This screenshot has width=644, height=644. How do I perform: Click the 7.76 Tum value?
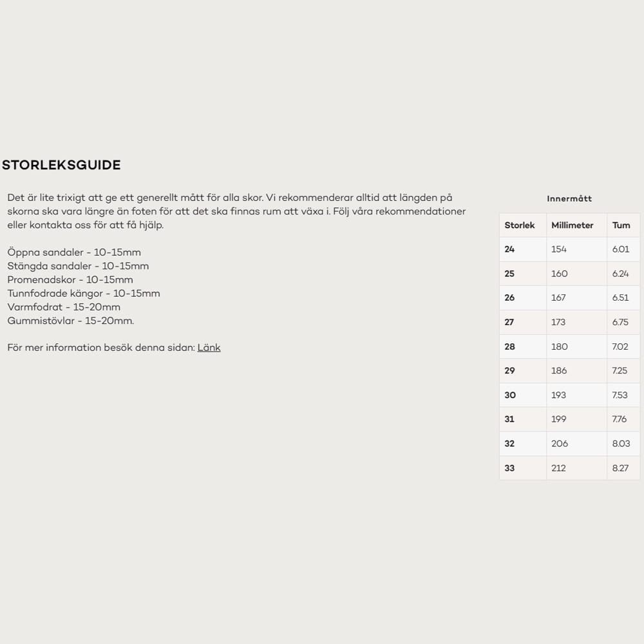620,419
